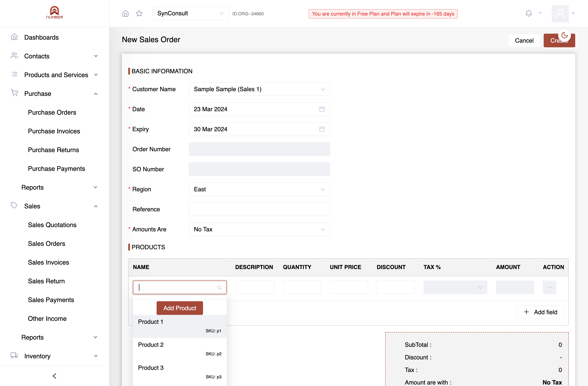Remove row with minus action button

tap(549, 287)
